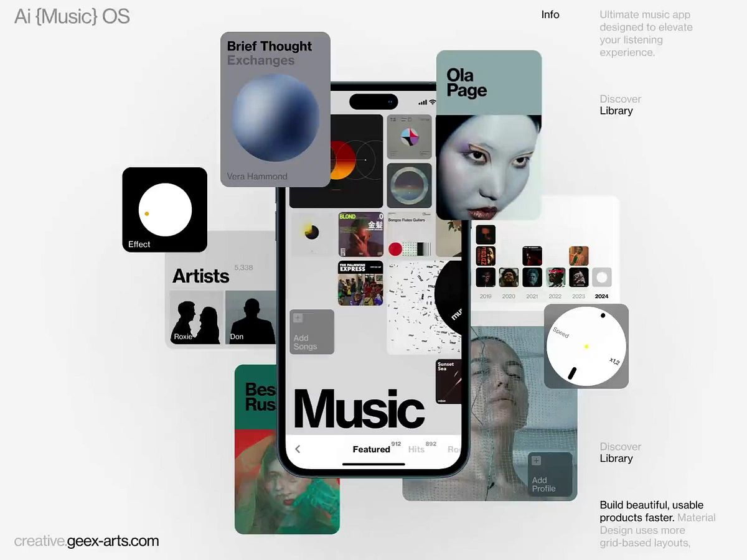Select the 2022 year marker
This screenshot has height=560, width=747.
tap(555, 296)
